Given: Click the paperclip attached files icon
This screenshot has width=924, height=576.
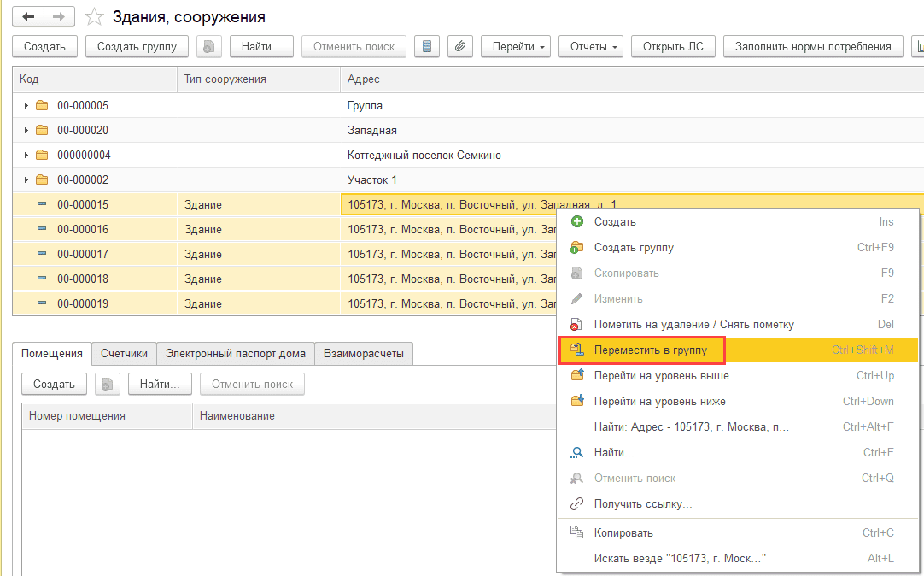Looking at the screenshot, I should 459,46.
